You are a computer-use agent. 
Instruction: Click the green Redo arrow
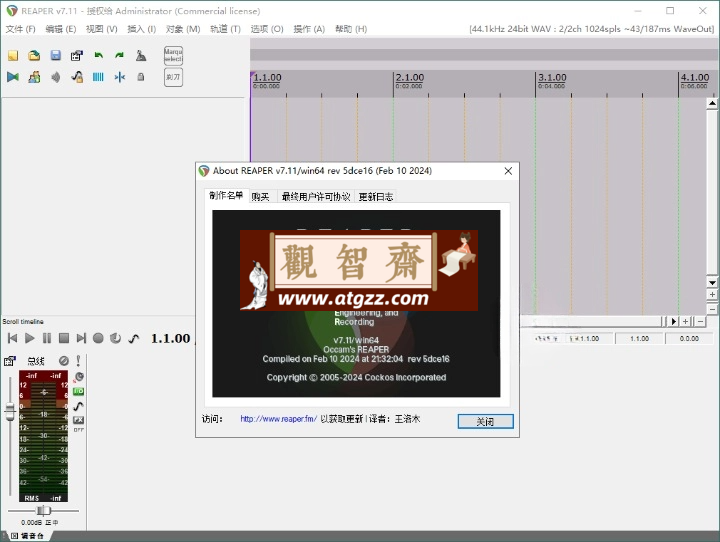coord(119,56)
